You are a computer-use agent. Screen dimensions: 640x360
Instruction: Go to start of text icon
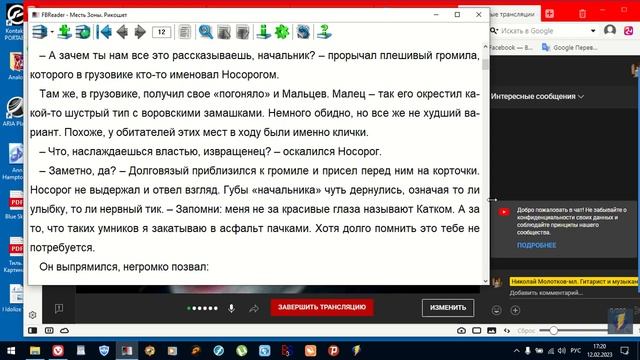[104, 32]
